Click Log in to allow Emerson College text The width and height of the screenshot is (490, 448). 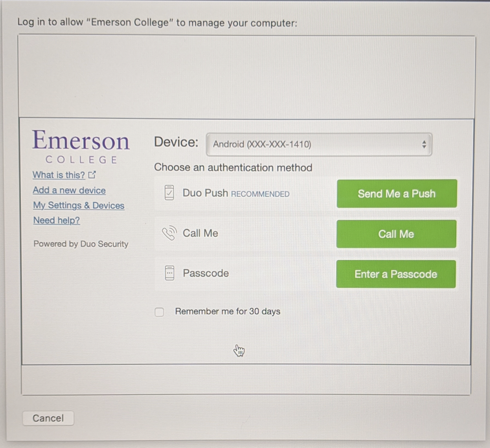(157, 23)
